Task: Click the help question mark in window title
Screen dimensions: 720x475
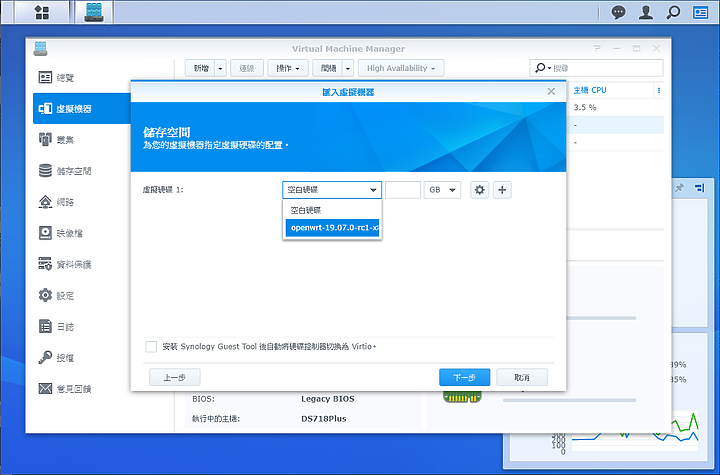Action: [596, 48]
